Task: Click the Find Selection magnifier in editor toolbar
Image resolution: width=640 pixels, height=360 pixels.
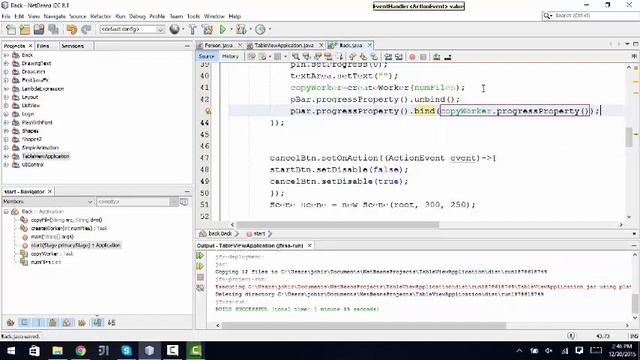Action: pyautogui.click(x=296, y=57)
